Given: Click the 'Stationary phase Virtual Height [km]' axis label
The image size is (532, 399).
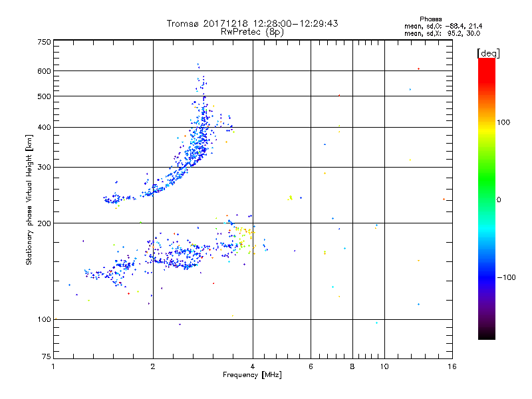Looking at the screenshot, I should pyautogui.click(x=29, y=199).
